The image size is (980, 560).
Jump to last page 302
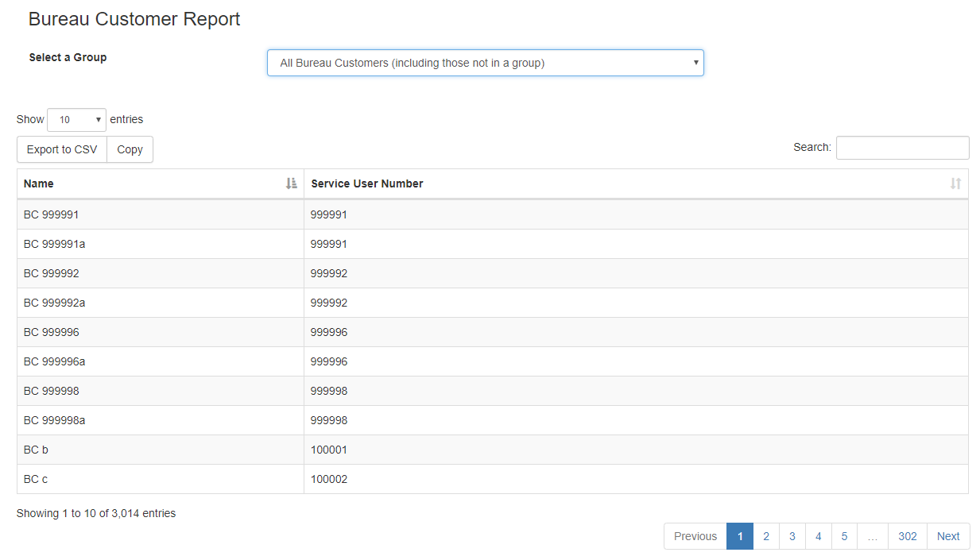coord(908,536)
